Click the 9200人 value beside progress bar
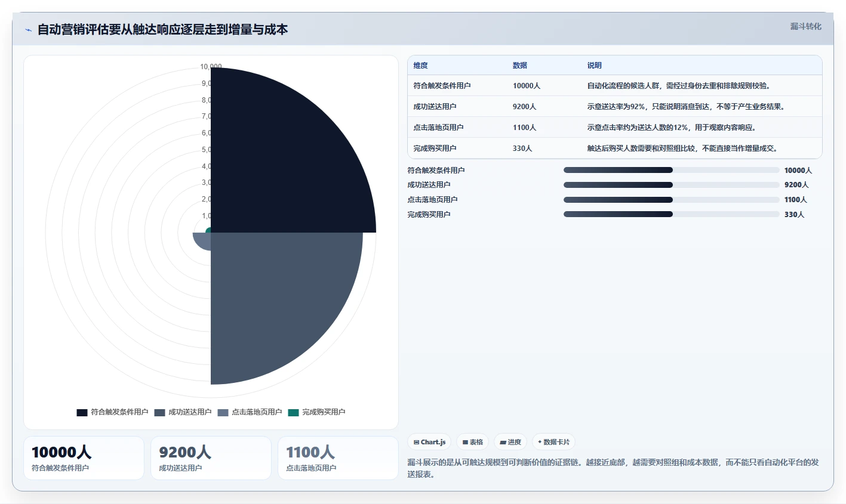 click(x=796, y=185)
